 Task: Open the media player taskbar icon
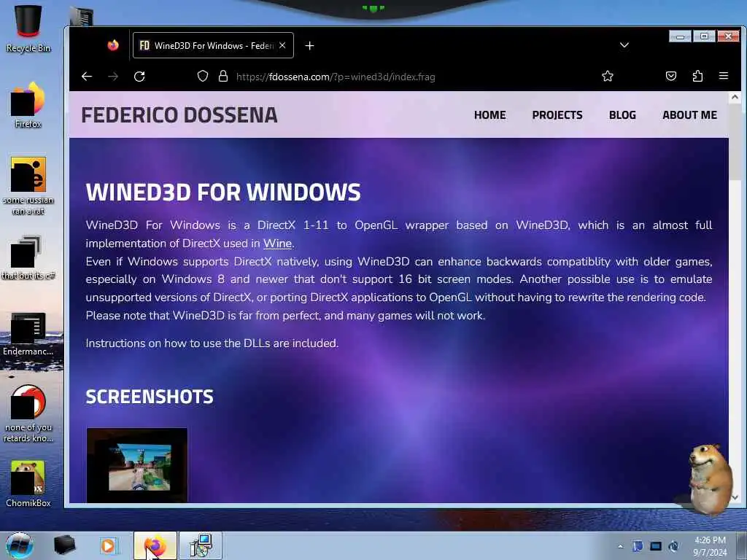click(x=108, y=545)
